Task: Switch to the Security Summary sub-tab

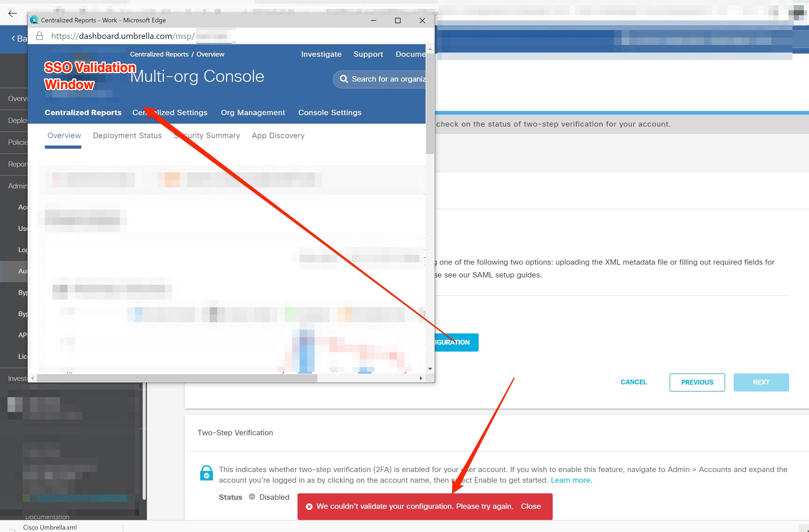Action: (x=207, y=136)
